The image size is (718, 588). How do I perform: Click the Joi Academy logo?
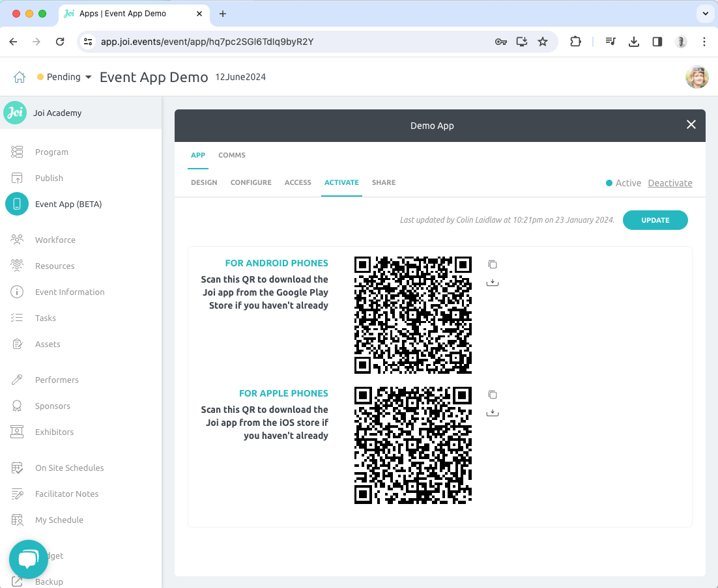coord(15,113)
